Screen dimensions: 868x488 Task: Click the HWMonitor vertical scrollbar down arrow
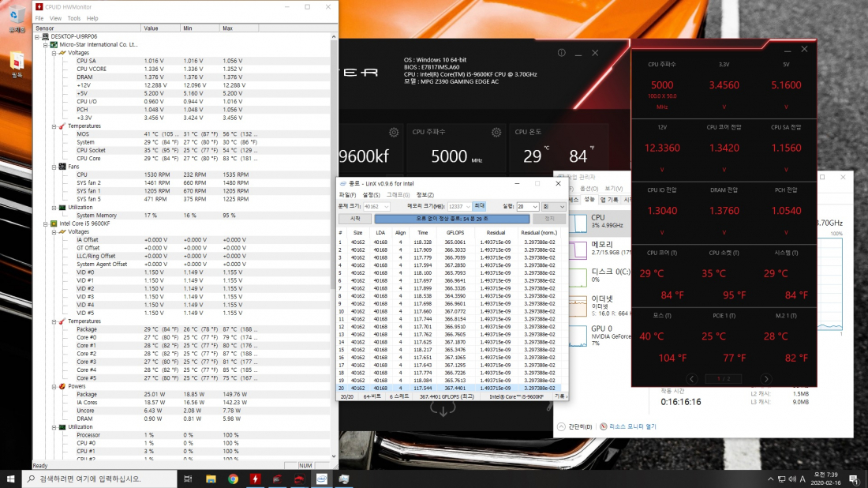[x=334, y=457]
